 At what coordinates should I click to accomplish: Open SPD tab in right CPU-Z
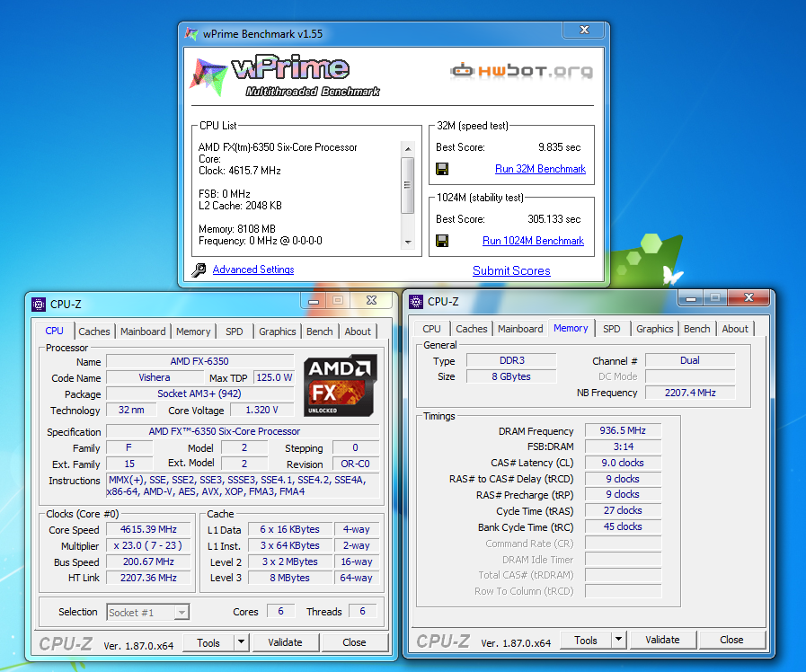tap(611, 329)
